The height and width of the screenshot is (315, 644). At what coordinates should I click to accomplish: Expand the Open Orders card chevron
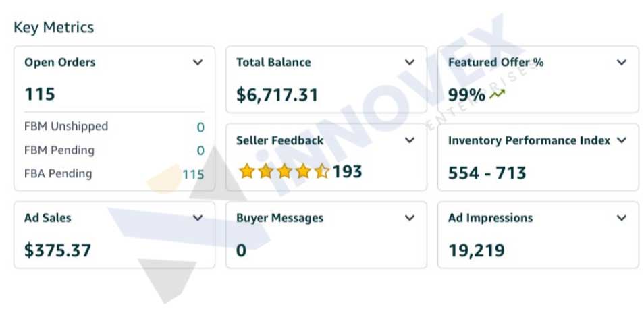pyautogui.click(x=198, y=63)
